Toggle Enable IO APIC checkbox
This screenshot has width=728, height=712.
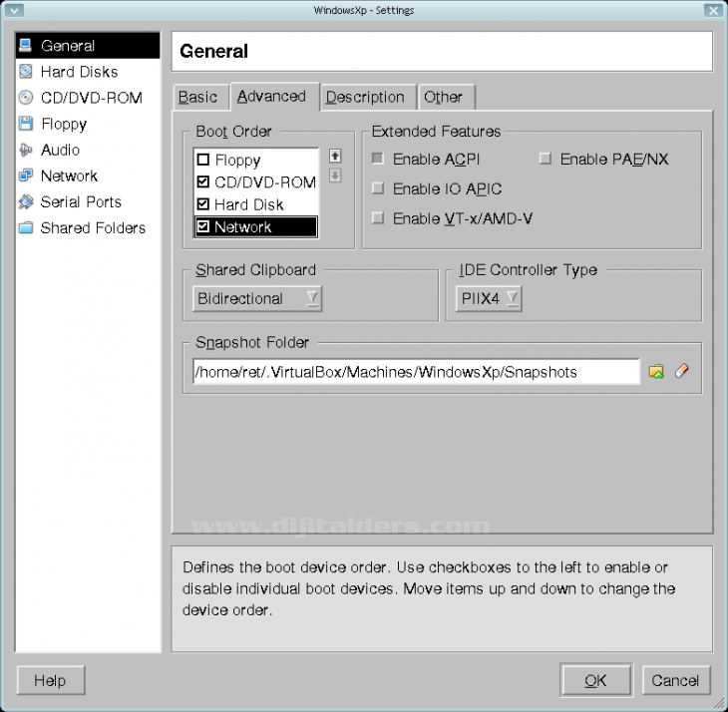pyautogui.click(x=378, y=188)
